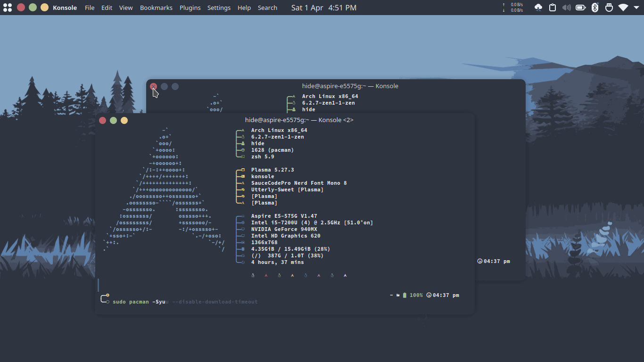The width and height of the screenshot is (644, 362).
Task: Click desktop icon beside Plasma 5.27.3
Action: click(243, 170)
